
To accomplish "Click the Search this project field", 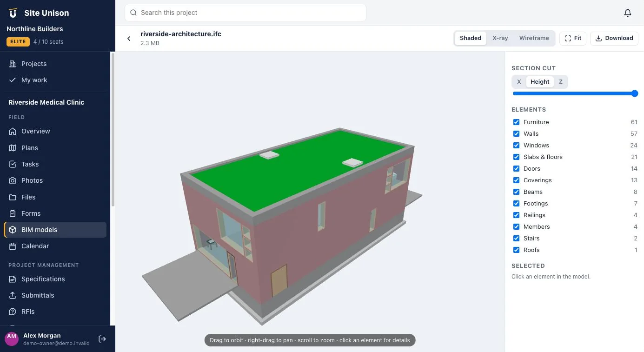I will click(246, 13).
